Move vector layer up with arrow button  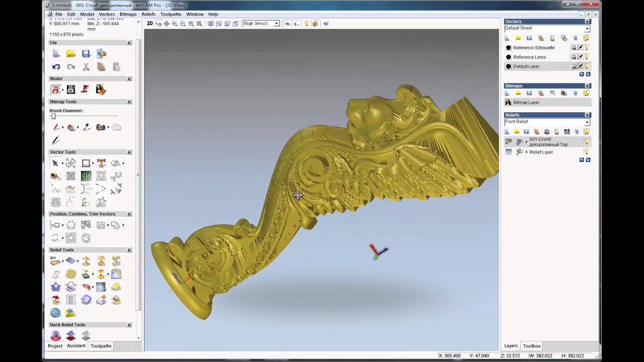coord(582,74)
